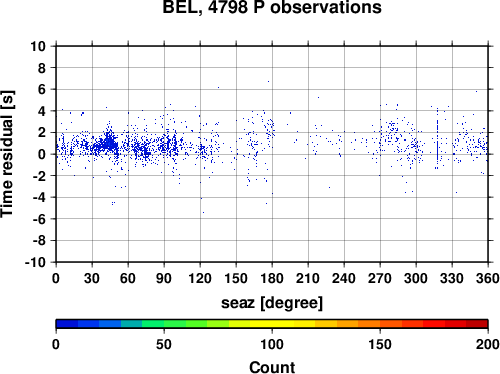This screenshot has height=374, width=500.
Task: Click the y-axis tick label -10
Action: coord(36,262)
